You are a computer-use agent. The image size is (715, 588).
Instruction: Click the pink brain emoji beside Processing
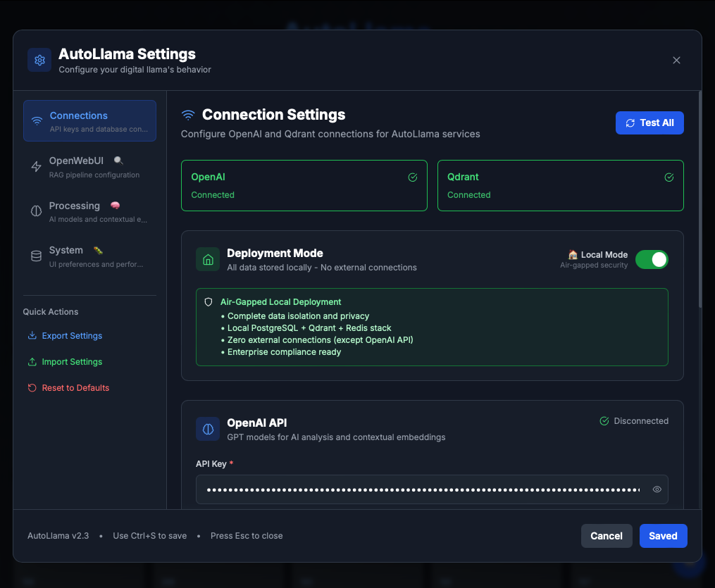(x=115, y=206)
